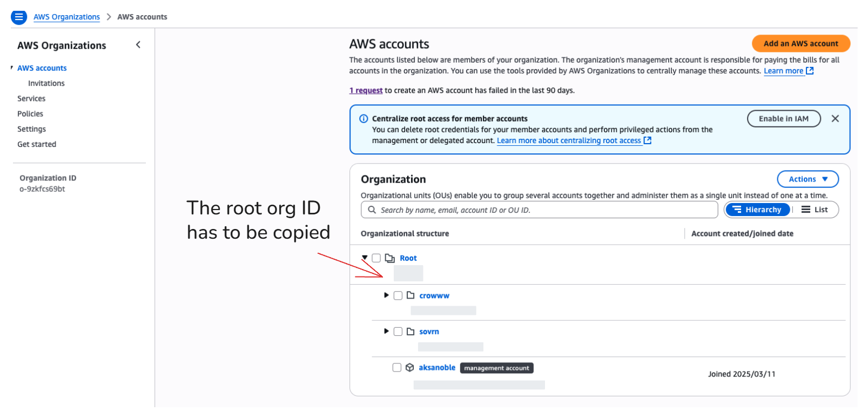Viewport: 868px width, 418px height.
Task: Tick the Root checkbox
Action: coord(376,258)
